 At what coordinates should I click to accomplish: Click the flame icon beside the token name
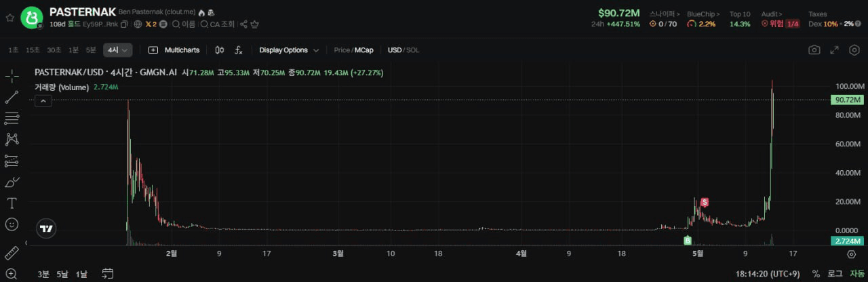(x=201, y=12)
